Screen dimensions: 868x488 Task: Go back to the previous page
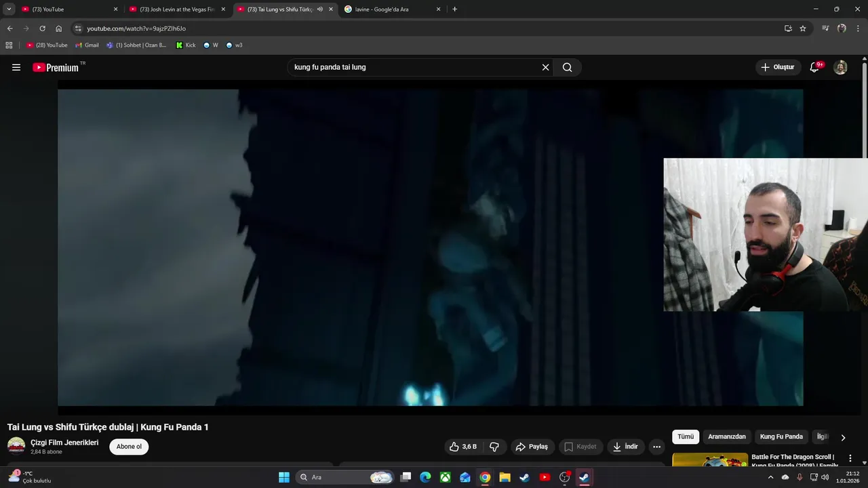tap(9, 28)
